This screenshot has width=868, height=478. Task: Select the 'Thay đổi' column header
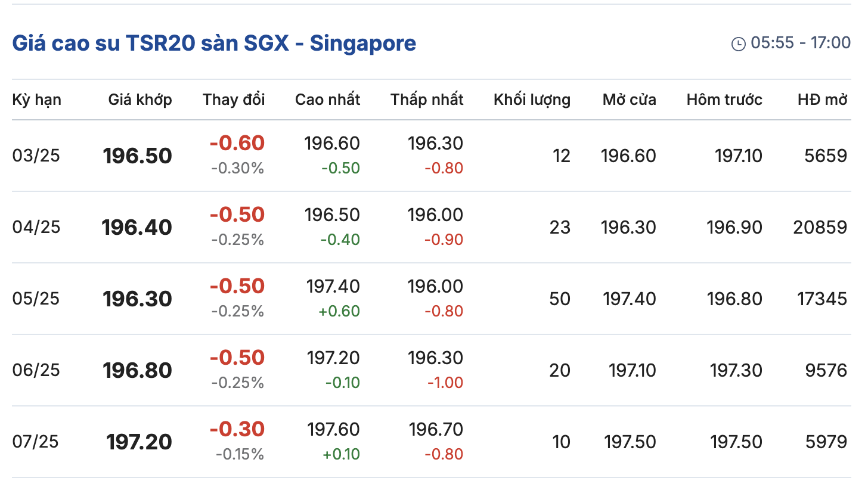coord(234,100)
